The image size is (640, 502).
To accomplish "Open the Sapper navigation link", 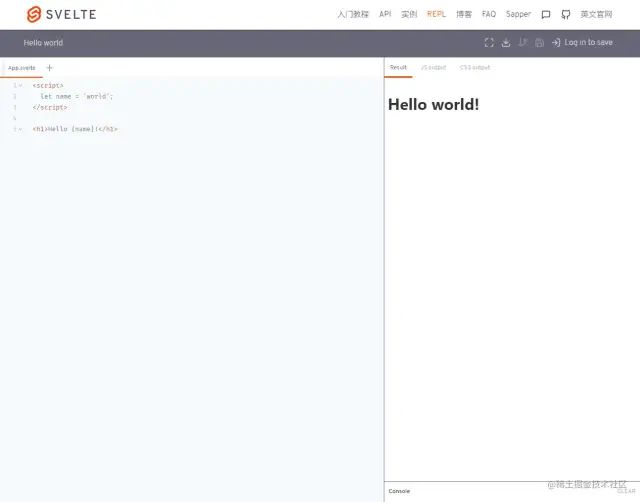I will 518,14.
